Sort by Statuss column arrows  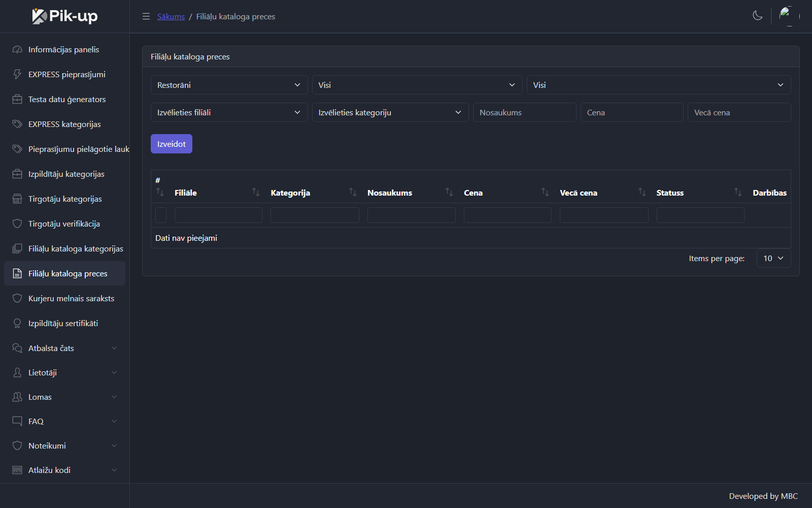click(x=738, y=192)
